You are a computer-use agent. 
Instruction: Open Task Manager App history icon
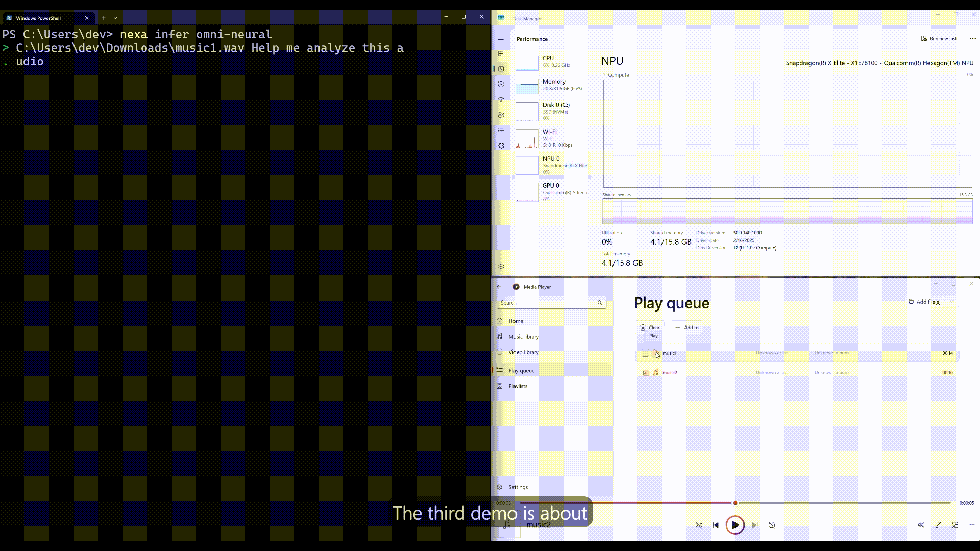click(501, 84)
